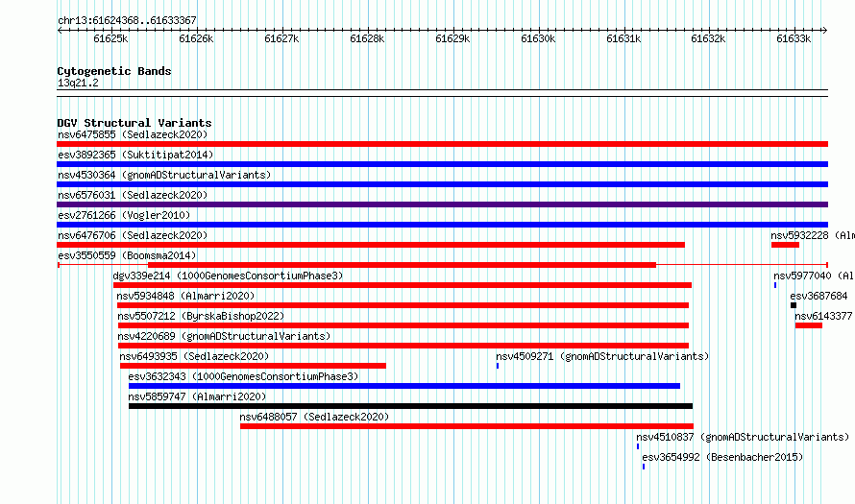The image size is (855, 504).
Task: Click the nsv5507212 (ByrskaBishop2022) label
Action: tap(201, 316)
